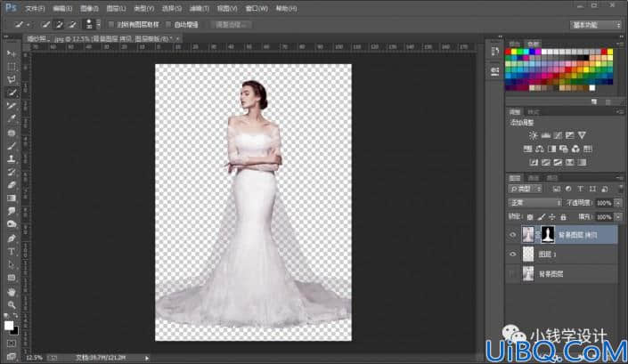This screenshot has width=628, height=364.
Task: Open the Fill slider dropdown arrow
Action: click(617, 217)
